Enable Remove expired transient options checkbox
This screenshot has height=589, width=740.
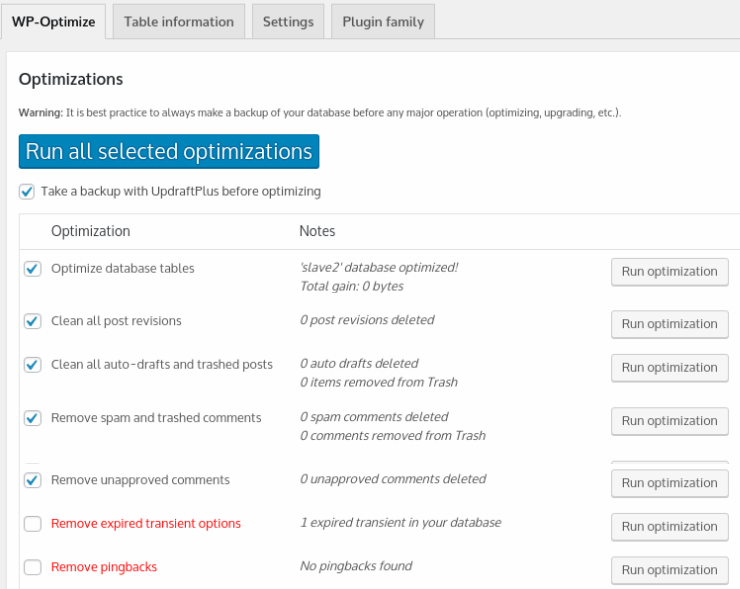[x=33, y=524]
